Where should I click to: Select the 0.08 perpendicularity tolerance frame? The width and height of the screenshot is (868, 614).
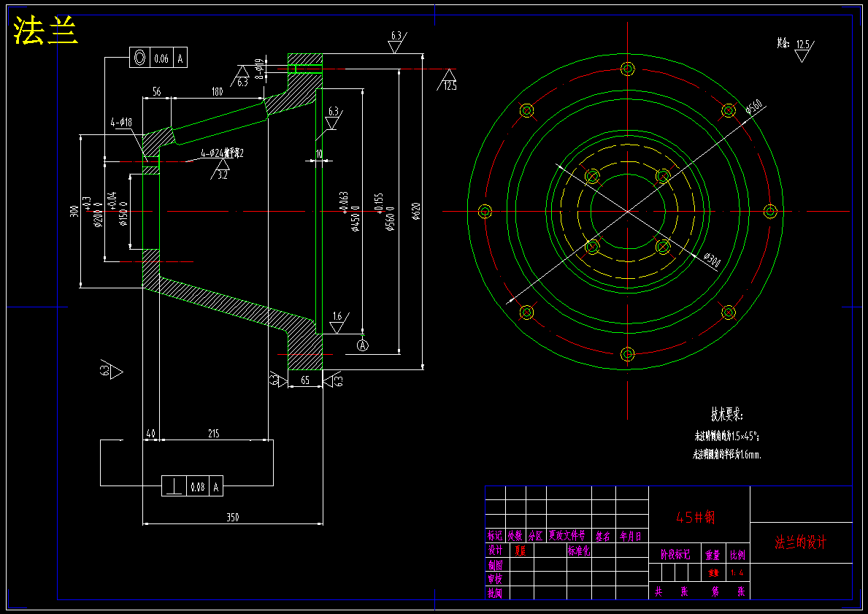click(192, 486)
